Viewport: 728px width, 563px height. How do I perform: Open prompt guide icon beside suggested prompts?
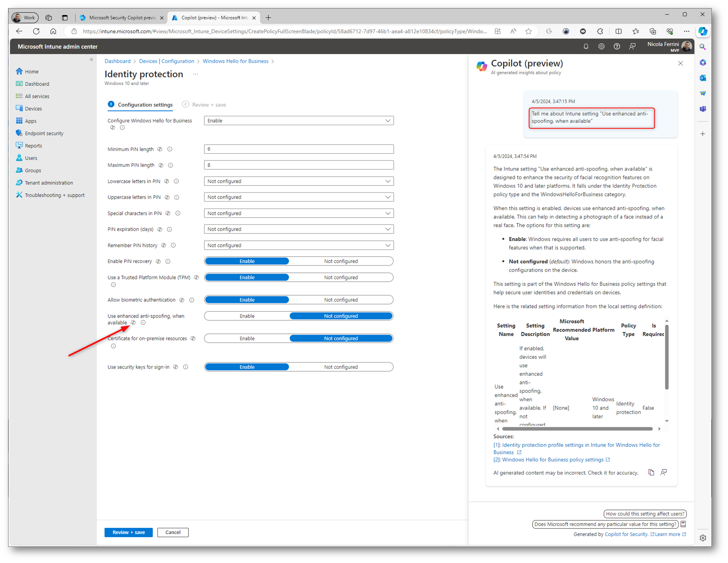pos(683,524)
